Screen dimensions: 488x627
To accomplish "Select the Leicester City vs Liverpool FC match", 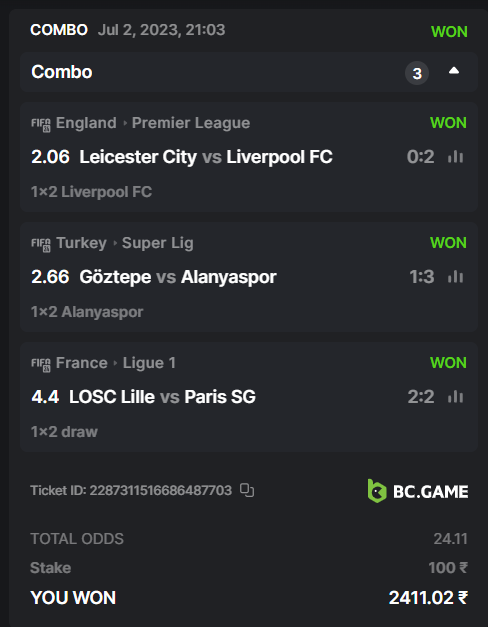I will tap(206, 157).
